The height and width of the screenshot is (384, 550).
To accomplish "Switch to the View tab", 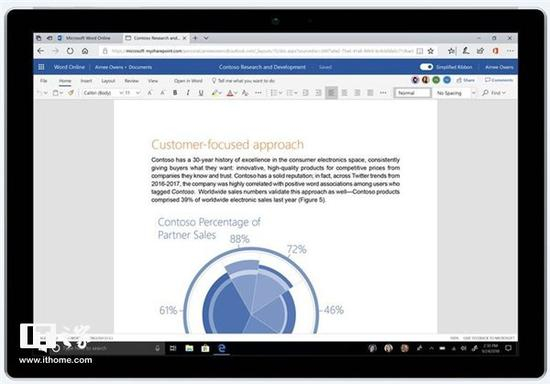I will [x=153, y=81].
